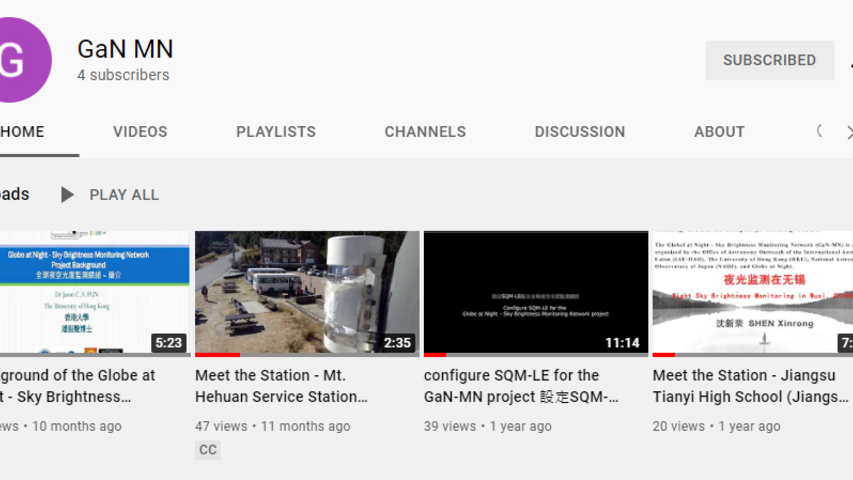The height and width of the screenshot is (480, 853).
Task: Go to the DISCUSSION tab
Action: click(x=580, y=132)
